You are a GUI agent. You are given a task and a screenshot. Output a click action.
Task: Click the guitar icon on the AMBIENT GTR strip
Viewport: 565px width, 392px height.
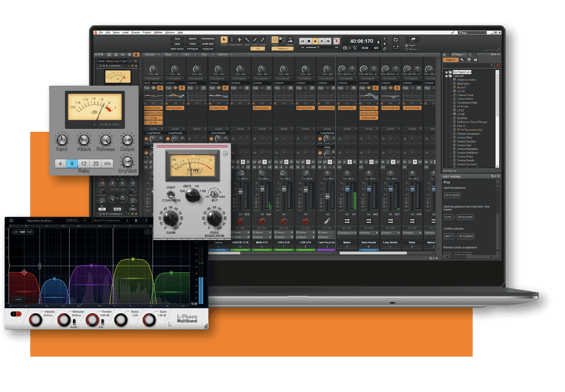[240, 220]
